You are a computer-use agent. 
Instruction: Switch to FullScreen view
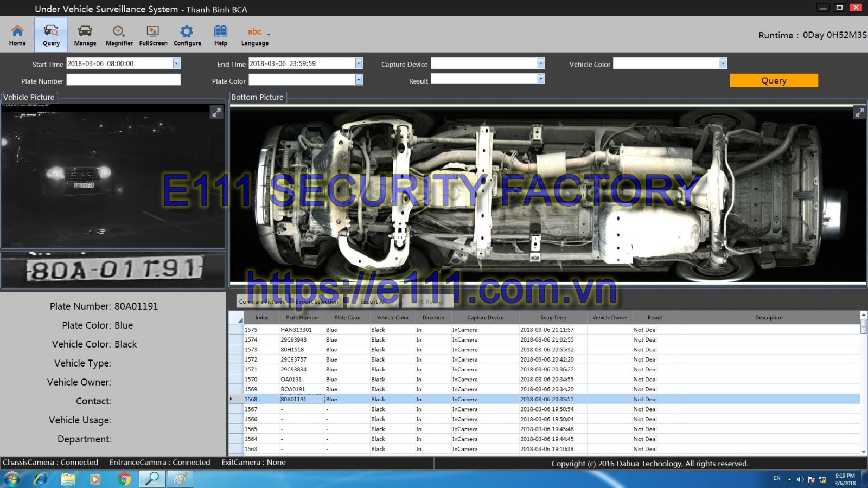click(153, 35)
